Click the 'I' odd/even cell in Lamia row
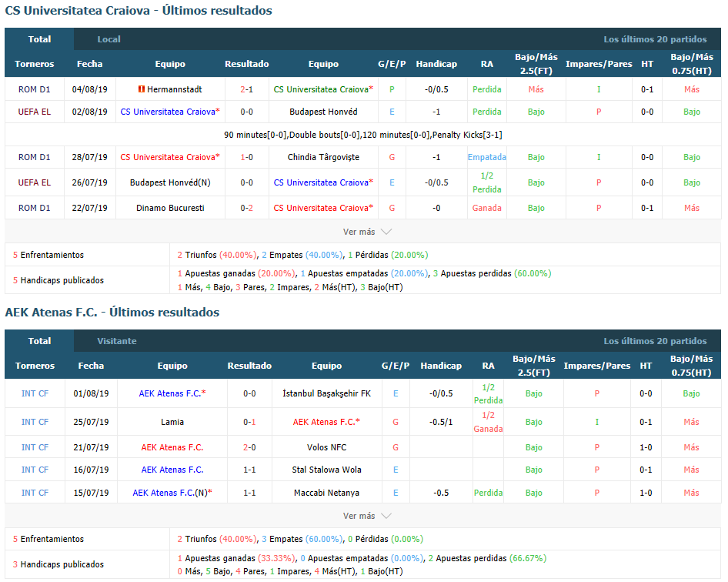This screenshot has width=728, height=582. click(x=596, y=422)
